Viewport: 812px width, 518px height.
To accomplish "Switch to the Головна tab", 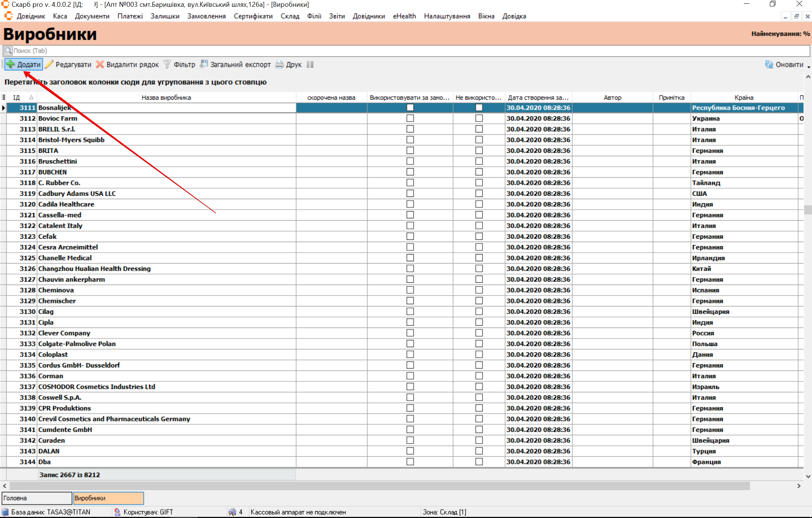I will [36, 498].
